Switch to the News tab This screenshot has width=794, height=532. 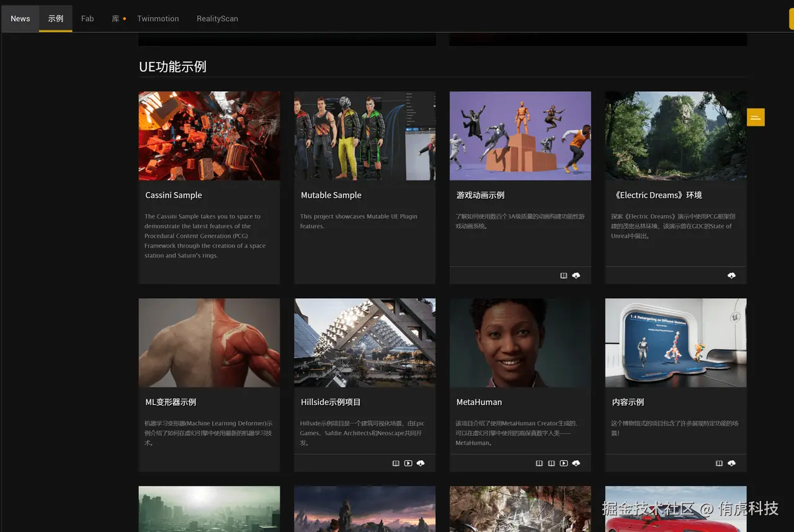click(20, 19)
